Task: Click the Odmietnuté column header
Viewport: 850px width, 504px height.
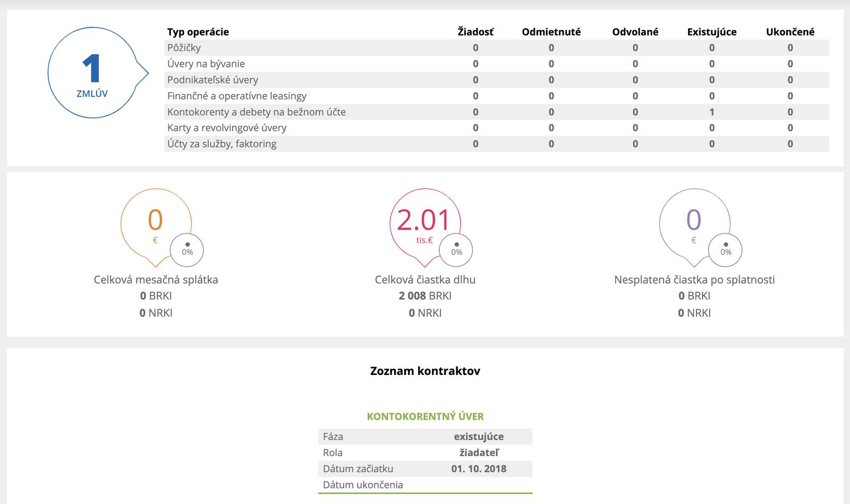Action: pos(551,32)
